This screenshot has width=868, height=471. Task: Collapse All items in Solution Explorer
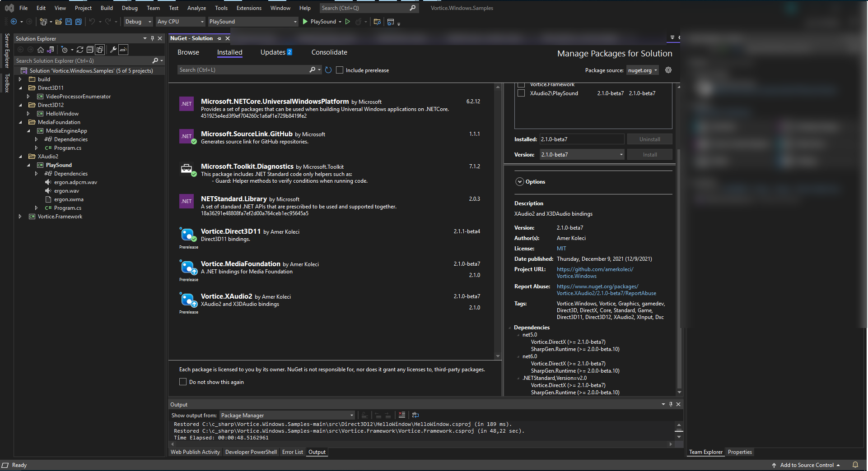point(90,50)
